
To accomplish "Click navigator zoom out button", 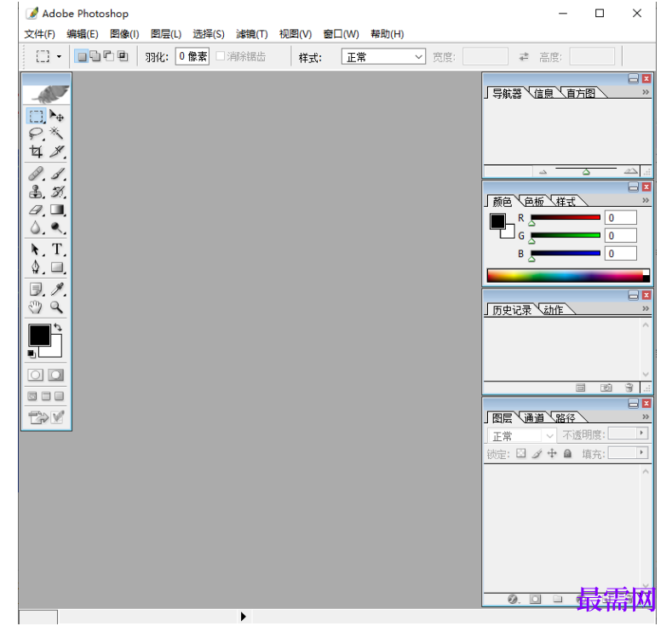I will point(543,172).
